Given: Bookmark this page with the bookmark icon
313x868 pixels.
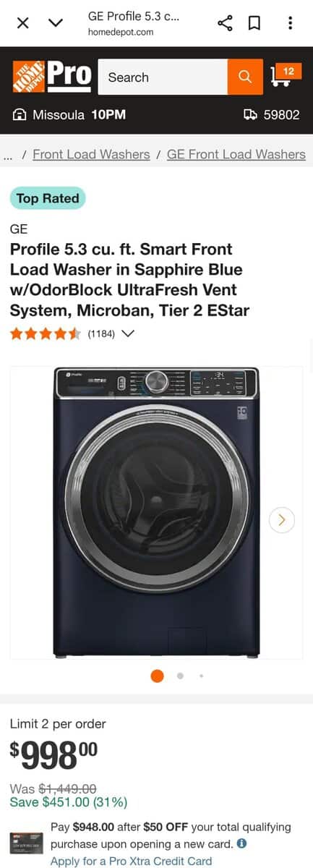Looking at the screenshot, I should (254, 23).
